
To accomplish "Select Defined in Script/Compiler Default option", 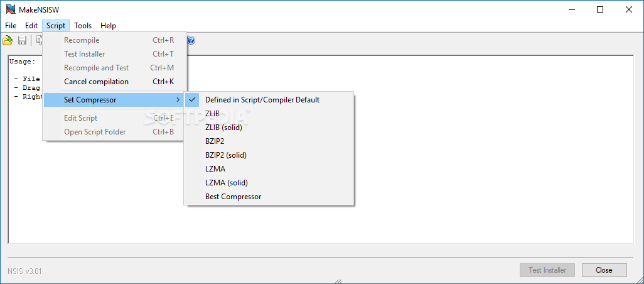I will pyautogui.click(x=269, y=99).
